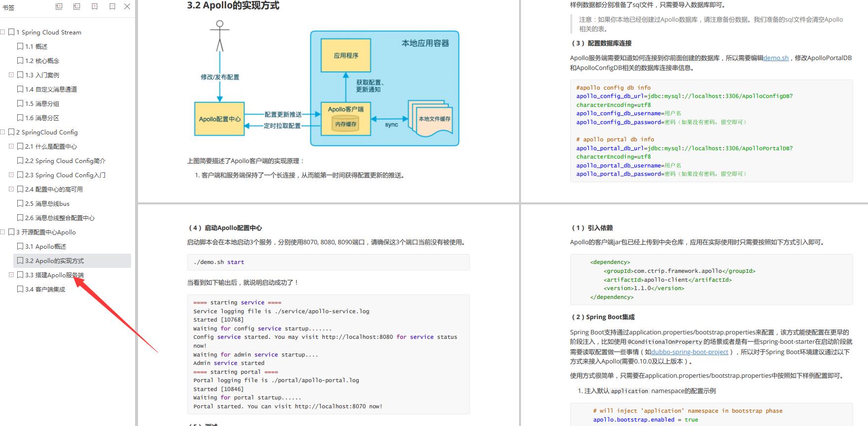
Task: Click the bookmark icon beside 1.2 核心概念
Action: (x=20, y=61)
